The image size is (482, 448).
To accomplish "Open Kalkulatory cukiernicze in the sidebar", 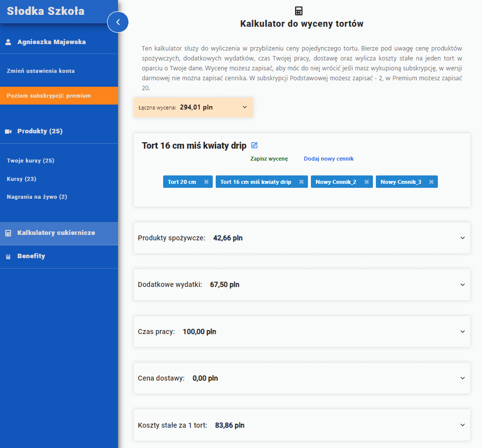I will pos(56,233).
